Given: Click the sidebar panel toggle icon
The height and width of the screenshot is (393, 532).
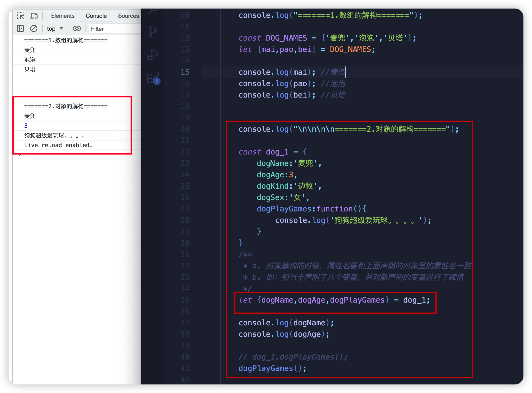Looking at the screenshot, I should click(20, 28).
